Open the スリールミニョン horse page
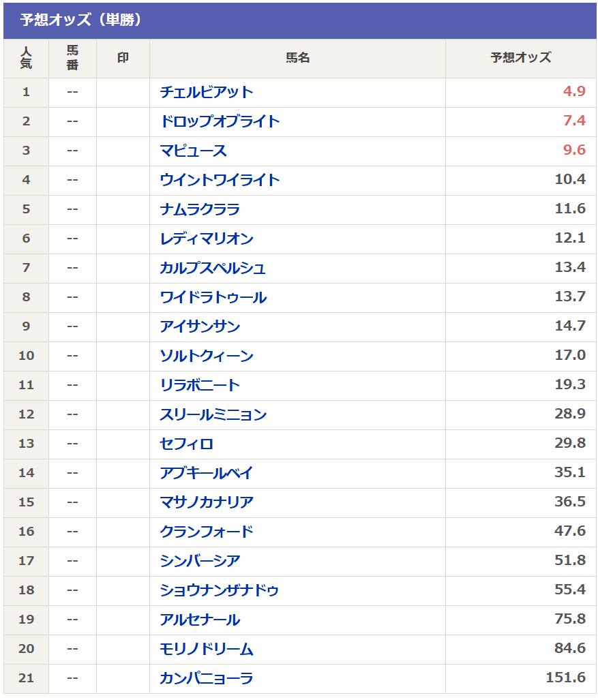598x700 pixels. coord(213,414)
